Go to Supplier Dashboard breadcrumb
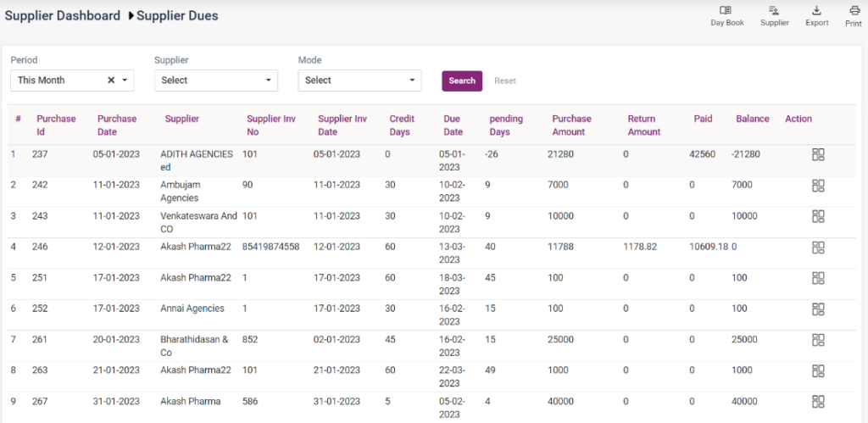Image resolution: width=868 pixels, height=423 pixels. pyautogui.click(x=63, y=16)
